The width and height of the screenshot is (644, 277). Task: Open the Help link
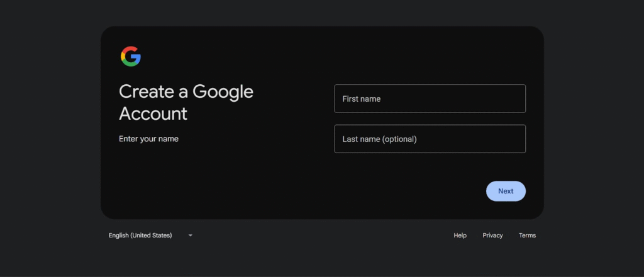click(x=460, y=235)
